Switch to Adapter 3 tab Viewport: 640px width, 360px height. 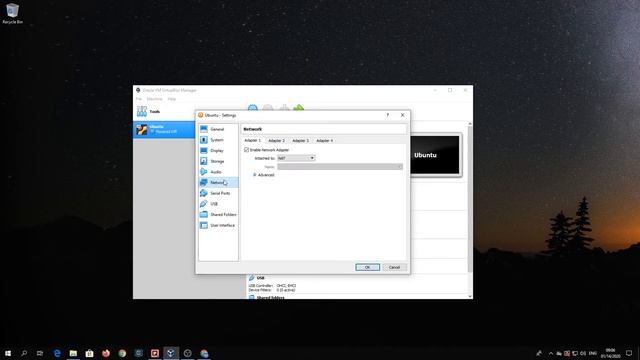point(300,140)
